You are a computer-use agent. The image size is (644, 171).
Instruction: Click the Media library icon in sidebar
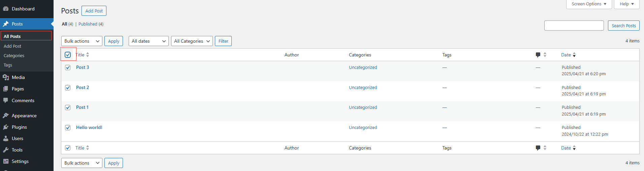(x=6, y=77)
